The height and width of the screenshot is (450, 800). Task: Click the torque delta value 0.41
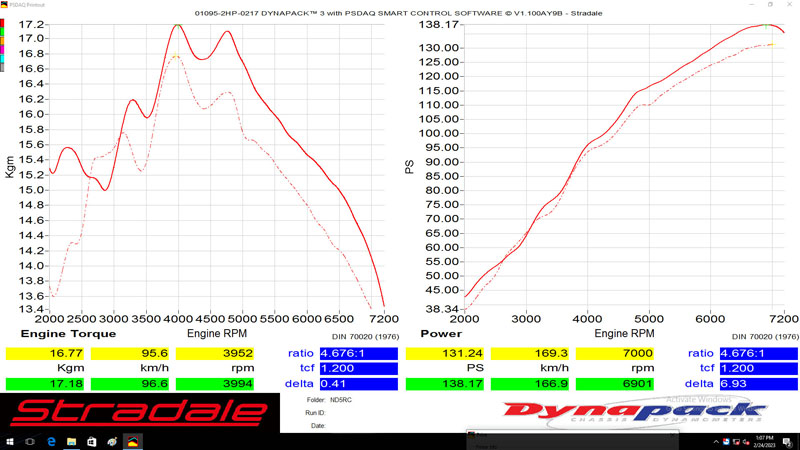click(359, 384)
